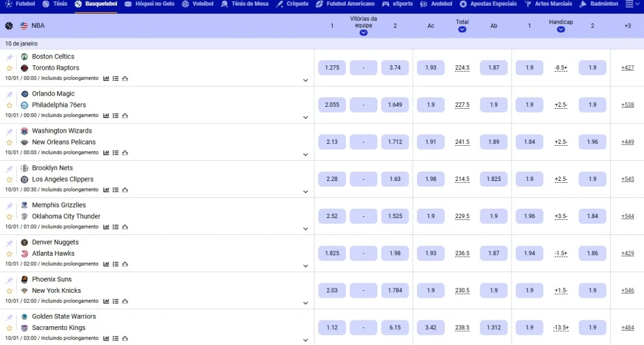Select Memphis Grizzlies win odds 2.52
This screenshot has width=644, height=345.
coord(332,216)
